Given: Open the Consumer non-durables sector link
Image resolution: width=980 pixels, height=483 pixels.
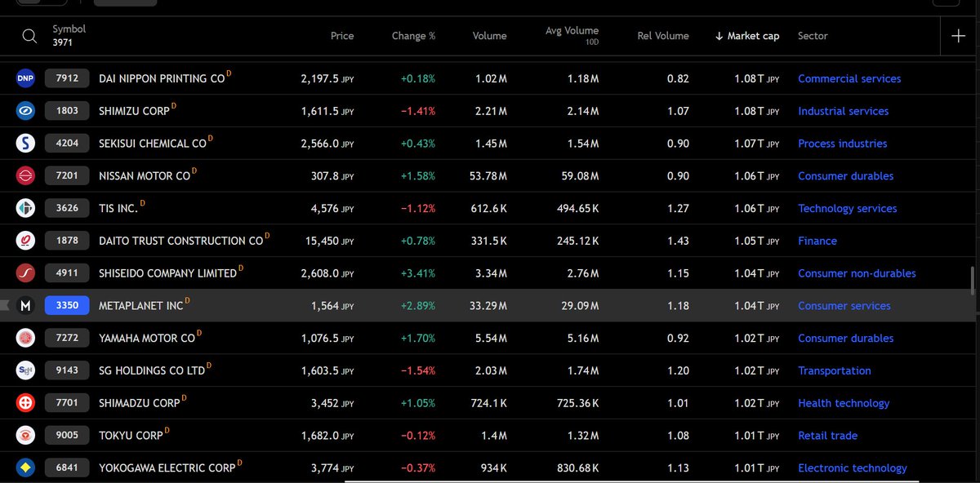Looking at the screenshot, I should (x=857, y=273).
